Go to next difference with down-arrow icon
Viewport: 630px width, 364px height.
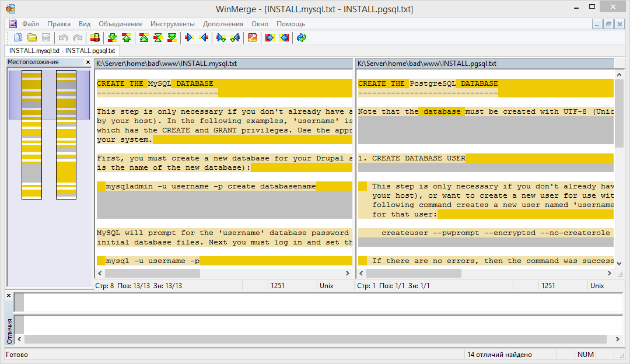[112, 38]
